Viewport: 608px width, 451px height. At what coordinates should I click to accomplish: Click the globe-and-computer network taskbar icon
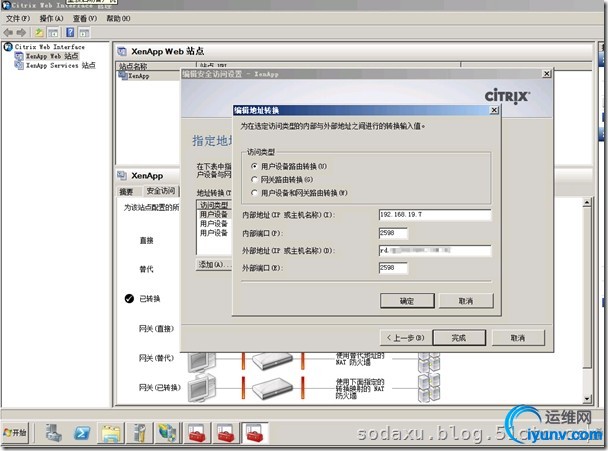pyautogui.click(x=168, y=433)
